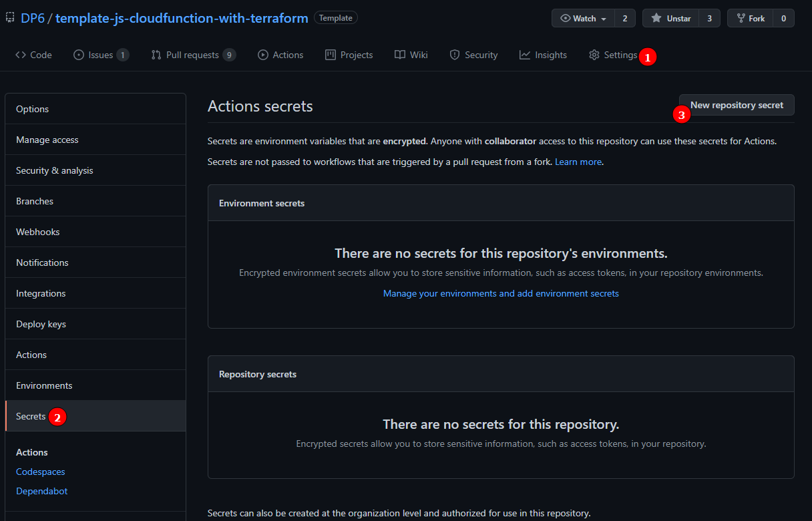Click the Wiki book icon
Image resolution: width=812 pixels, height=521 pixels.
(400, 55)
